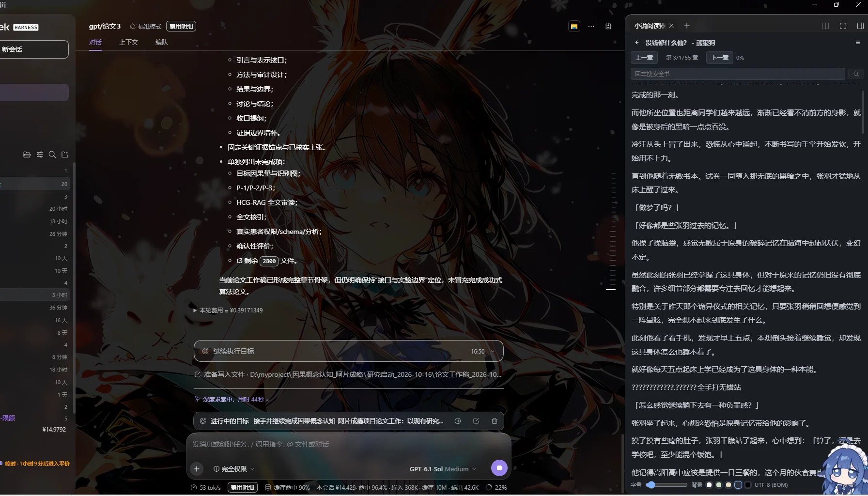Click the save/export icon in chat header
The image size is (868, 496).
[x=608, y=26]
